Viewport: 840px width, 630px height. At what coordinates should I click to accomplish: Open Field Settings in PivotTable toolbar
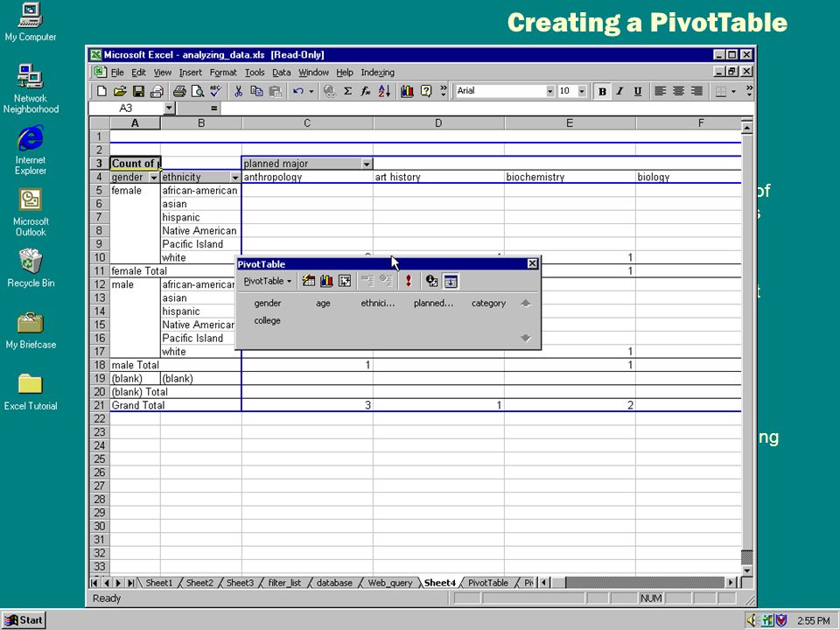point(431,281)
